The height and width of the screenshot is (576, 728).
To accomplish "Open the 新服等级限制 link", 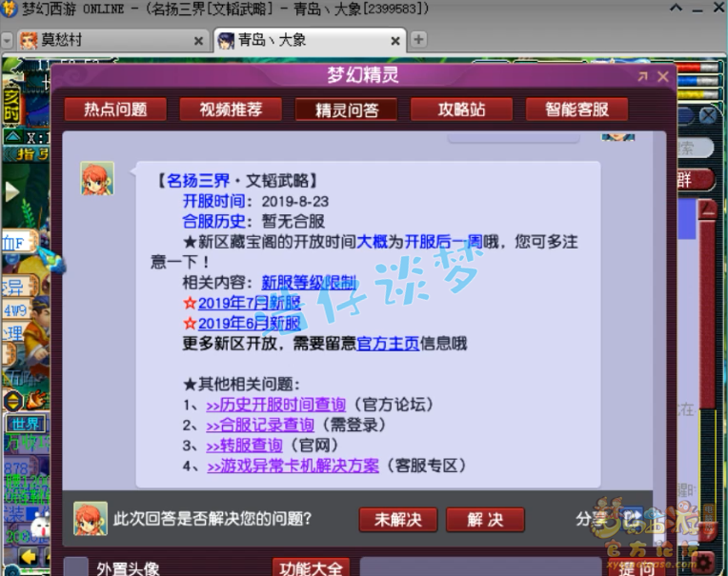I will coord(309,283).
